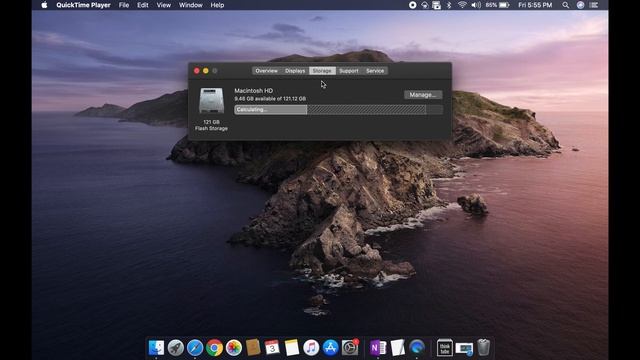Open Photos from the Dock
This screenshot has height=360, width=640.
click(234, 348)
